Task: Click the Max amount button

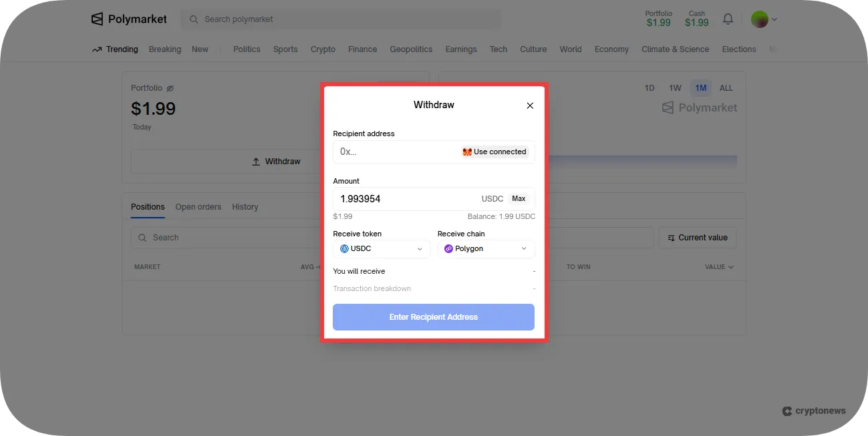Action: 519,199
